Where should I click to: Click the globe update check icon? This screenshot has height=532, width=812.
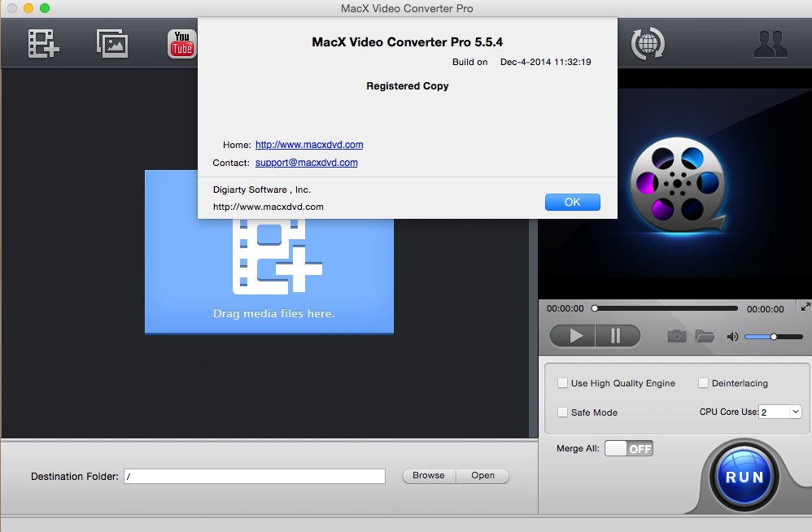click(648, 43)
